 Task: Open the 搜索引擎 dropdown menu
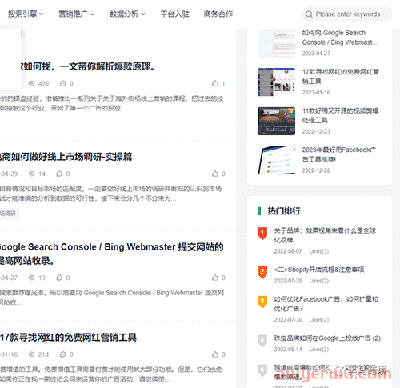[x=26, y=14]
